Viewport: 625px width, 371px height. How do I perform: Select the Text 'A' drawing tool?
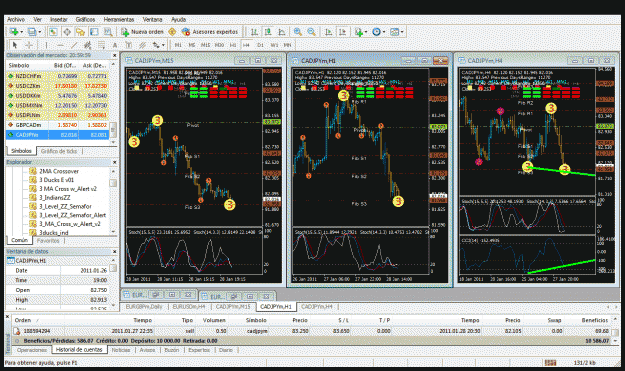tap(115, 45)
